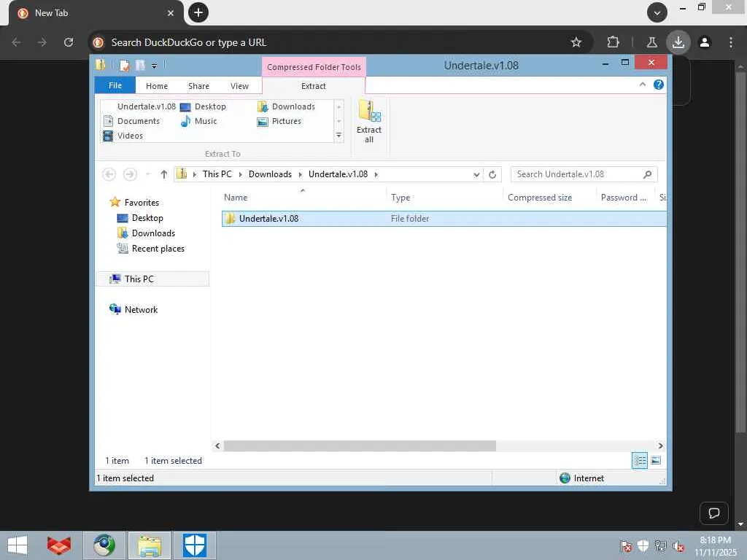The width and height of the screenshot is (747, 560).
Task: Refresh the Explorer address bar location
Action: pos(492,174)
